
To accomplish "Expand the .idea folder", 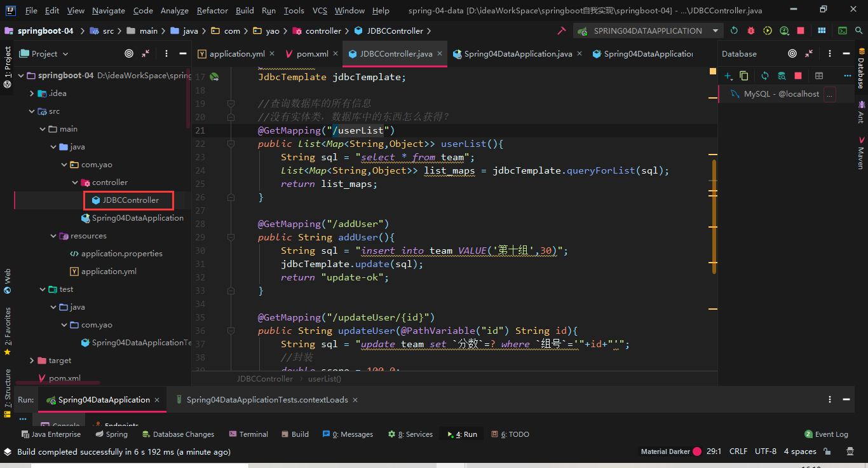I will (x=32, y=93).
